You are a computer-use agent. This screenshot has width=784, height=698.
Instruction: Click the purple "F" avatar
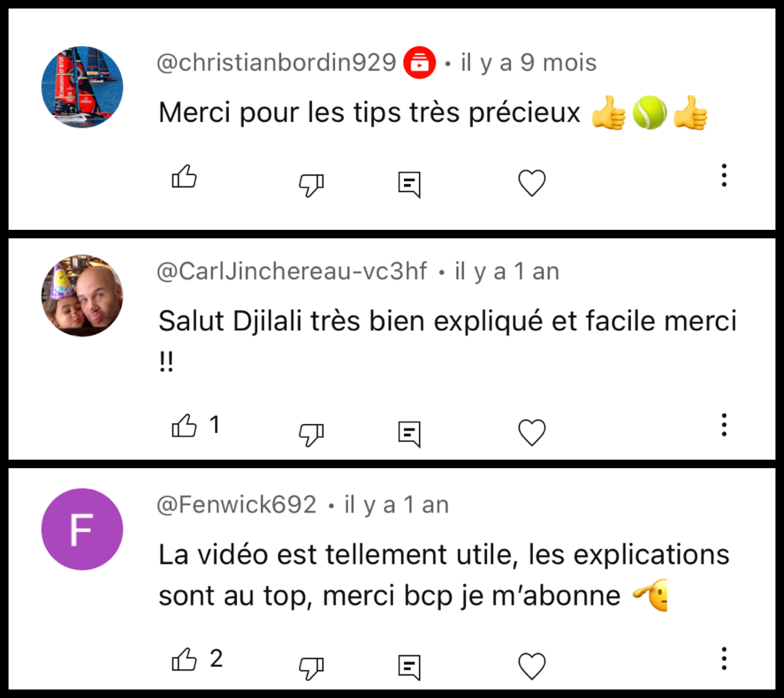(82, 529)
